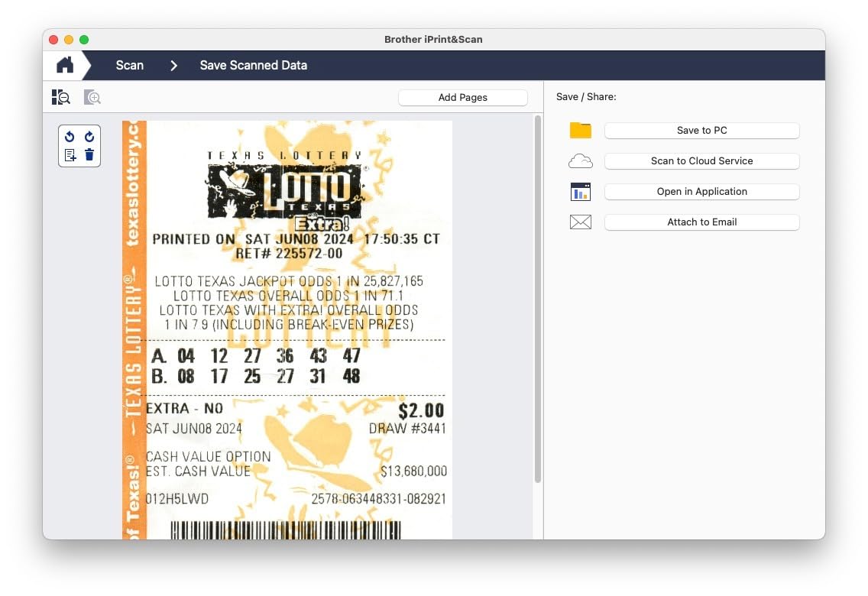Select Save Scanned Data breadcrumb

[253, 66]
